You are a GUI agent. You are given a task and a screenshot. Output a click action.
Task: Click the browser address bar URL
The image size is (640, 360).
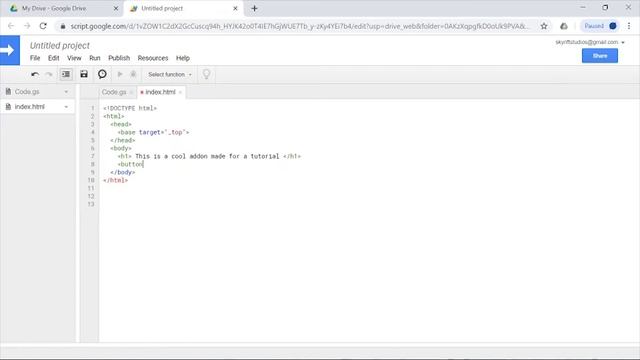(x=300, y=26)
